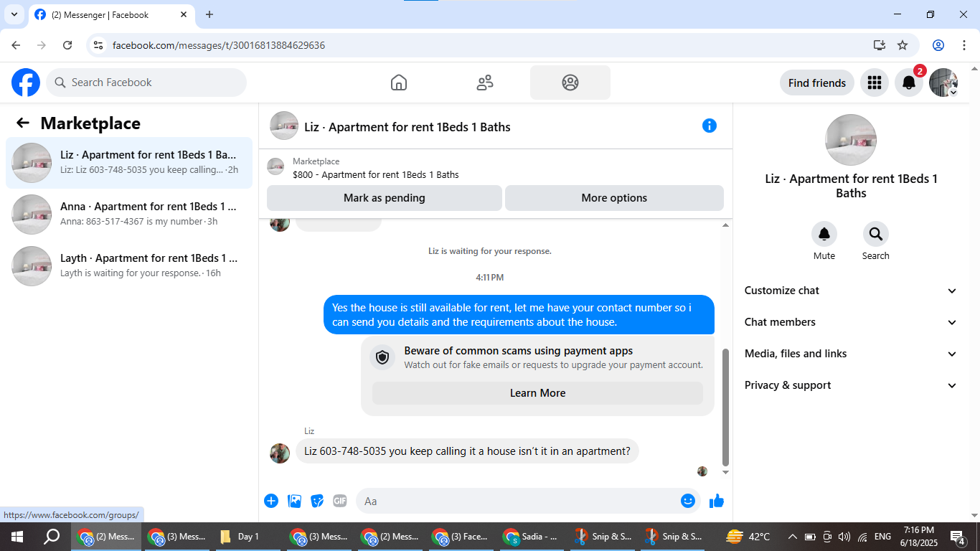
Task: Select the Messenger | Facebook browser tab
Action: tap(100, 14)
